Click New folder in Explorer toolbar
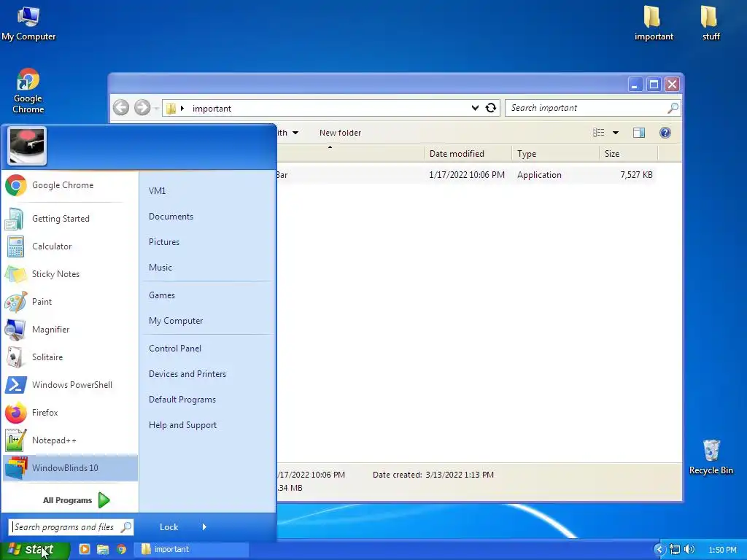The width and height of the screenshot is (747, 560). pos(340,133)
